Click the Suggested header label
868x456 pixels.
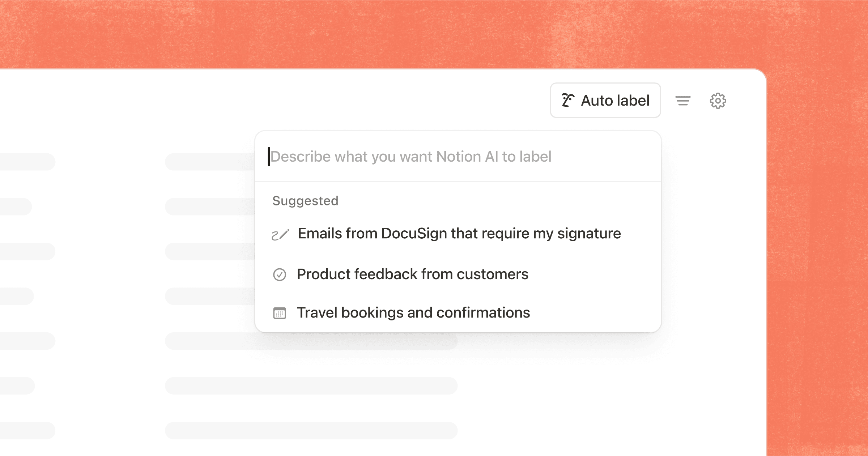click(305, 200)
